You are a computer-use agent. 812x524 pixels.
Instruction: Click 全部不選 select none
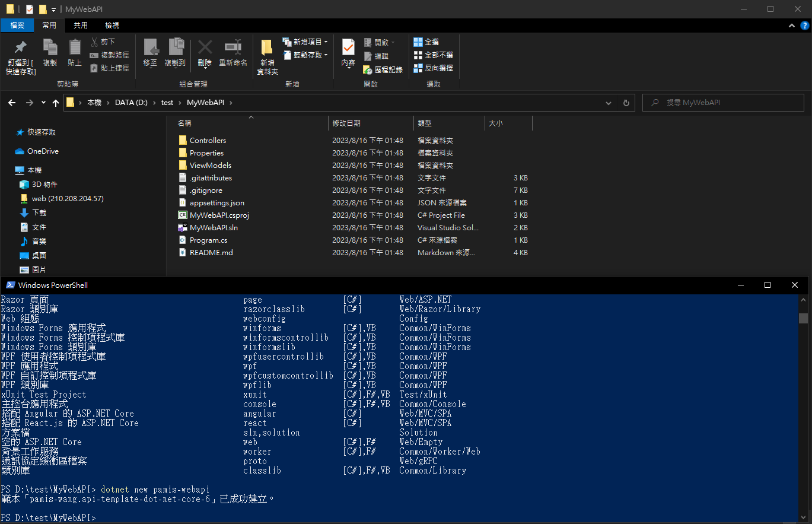coord(434,55)
